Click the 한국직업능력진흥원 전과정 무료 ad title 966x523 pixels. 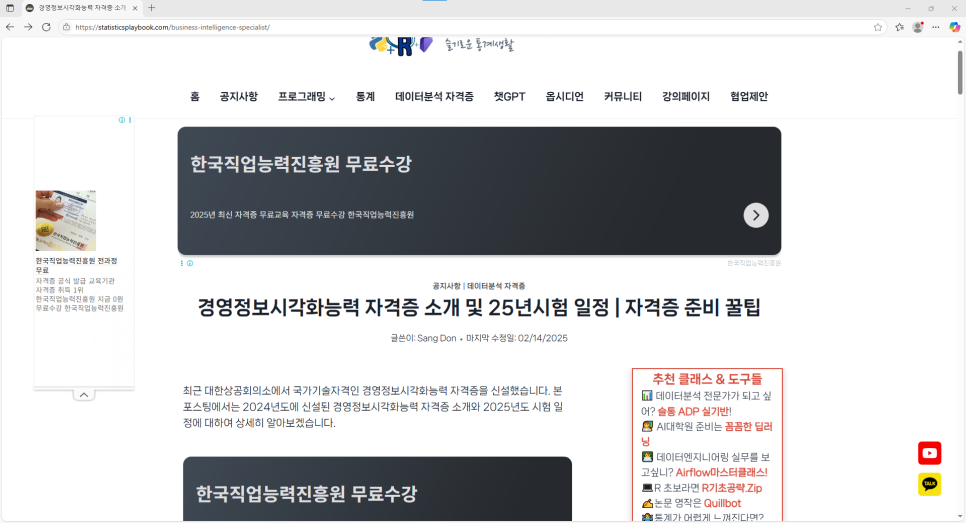[x=76, y=266]
